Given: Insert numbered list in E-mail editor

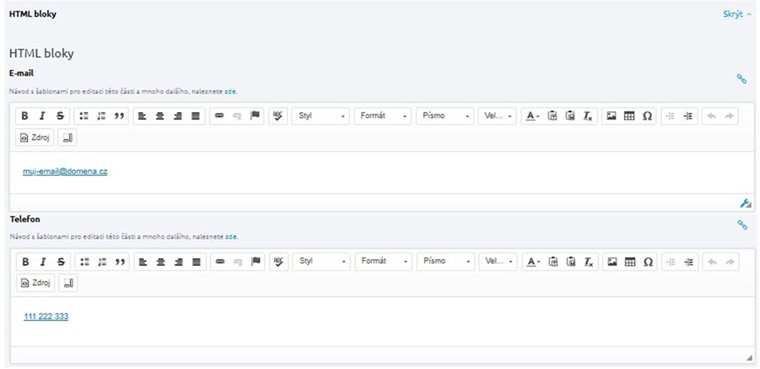Looking at the screenshot, I should click(x=101, y=116).
